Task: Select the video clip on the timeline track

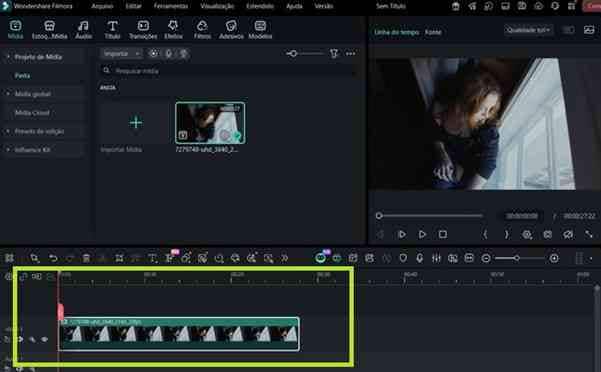Action: [x=179, y=334]
